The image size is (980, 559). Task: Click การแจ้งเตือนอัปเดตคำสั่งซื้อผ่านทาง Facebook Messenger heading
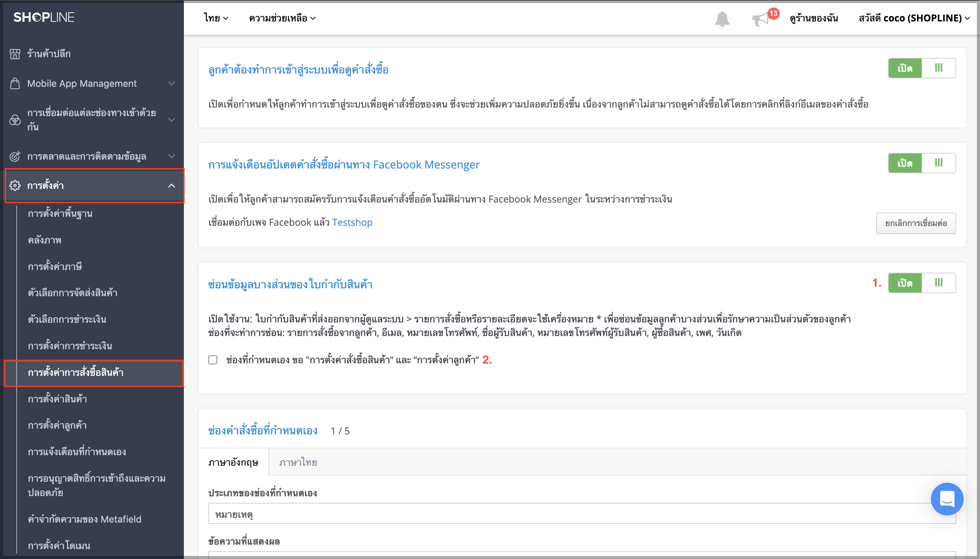[x=344, y=165]
